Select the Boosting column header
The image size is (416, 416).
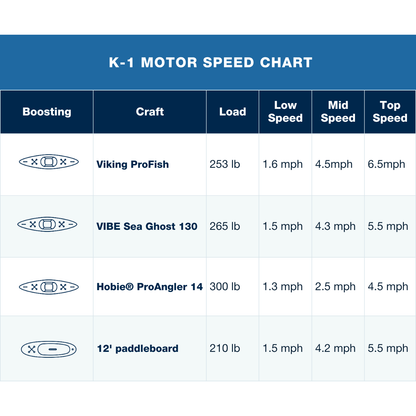tap(47, 112)
